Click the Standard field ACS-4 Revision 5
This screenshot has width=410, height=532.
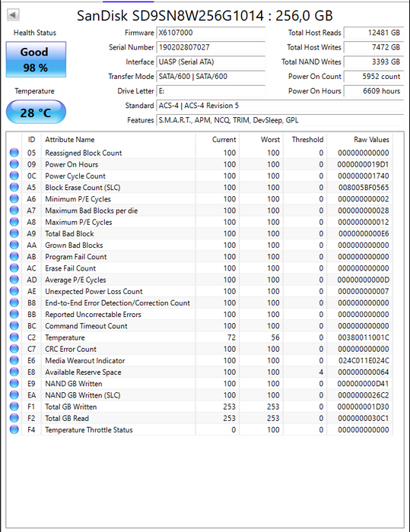click(280, 106)
